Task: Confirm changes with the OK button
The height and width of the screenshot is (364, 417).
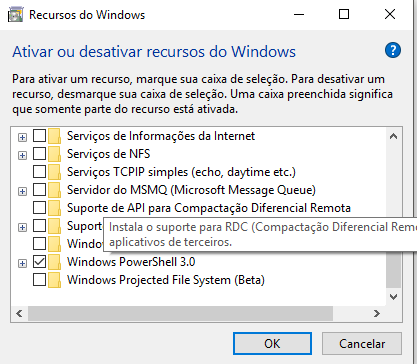Action: click(x=272, y=344)
